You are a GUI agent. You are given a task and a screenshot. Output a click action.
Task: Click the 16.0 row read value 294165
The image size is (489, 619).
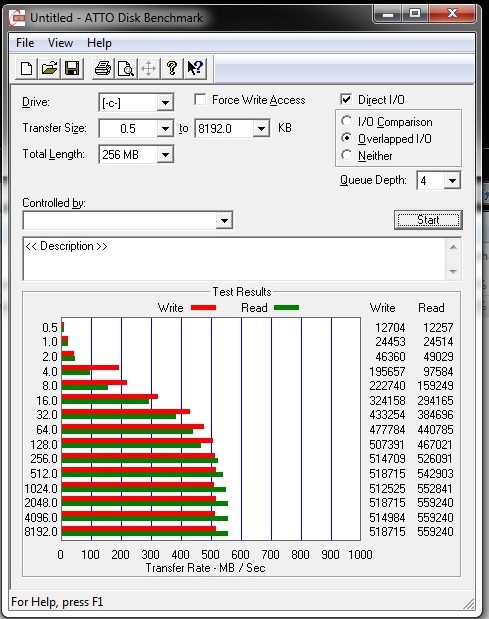[435, 401]
